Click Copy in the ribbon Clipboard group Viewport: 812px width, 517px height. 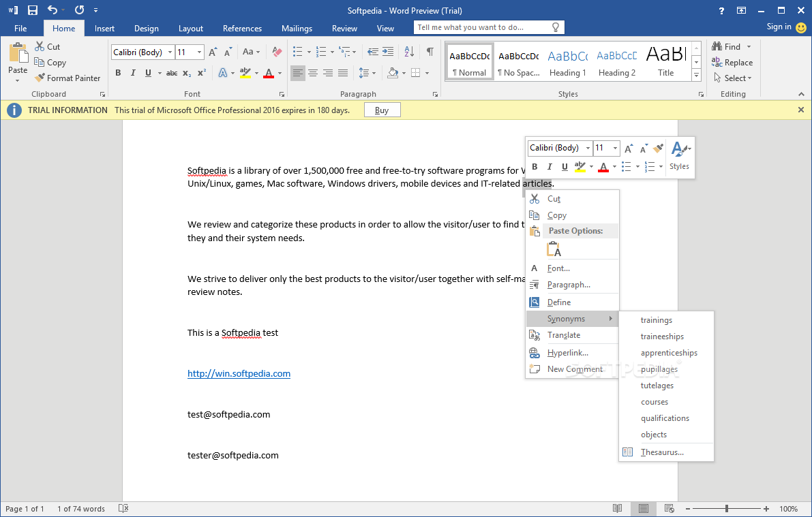tap(50, 63)
